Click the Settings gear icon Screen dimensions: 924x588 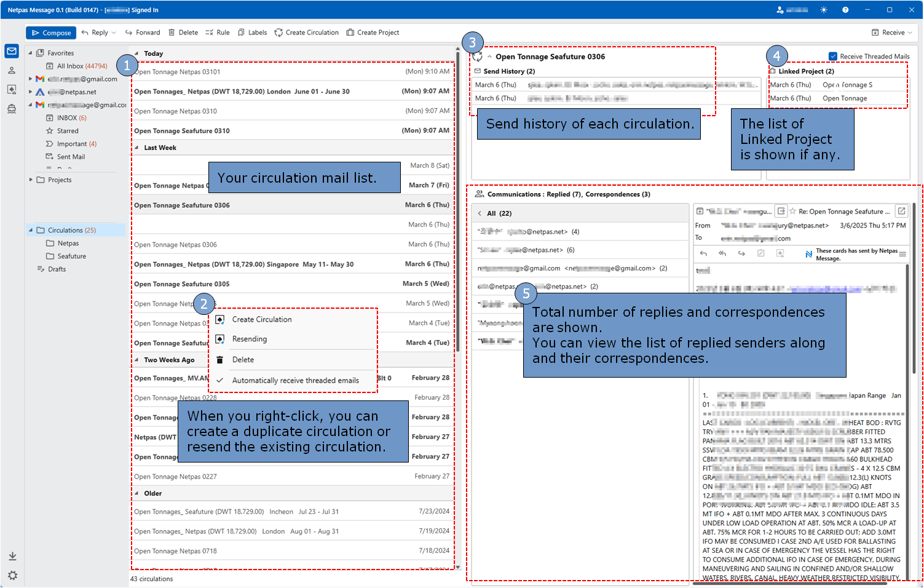tap(12, 575)
